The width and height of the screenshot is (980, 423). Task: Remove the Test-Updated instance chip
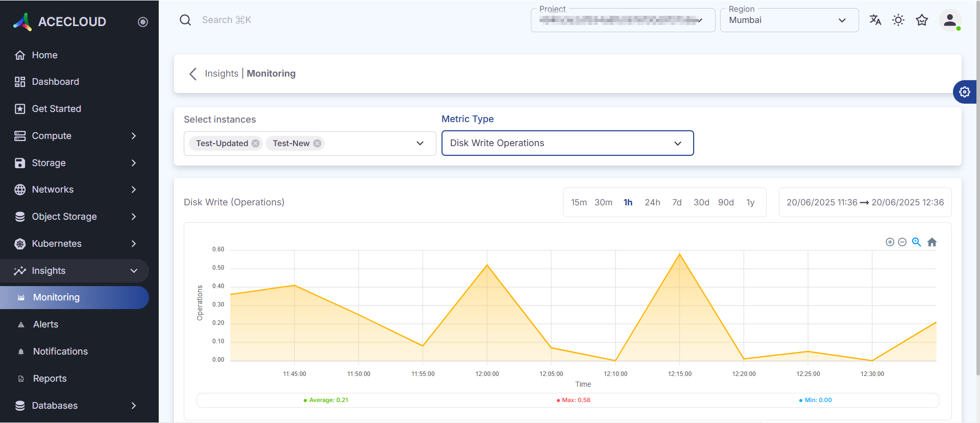[x=256, y=144]
